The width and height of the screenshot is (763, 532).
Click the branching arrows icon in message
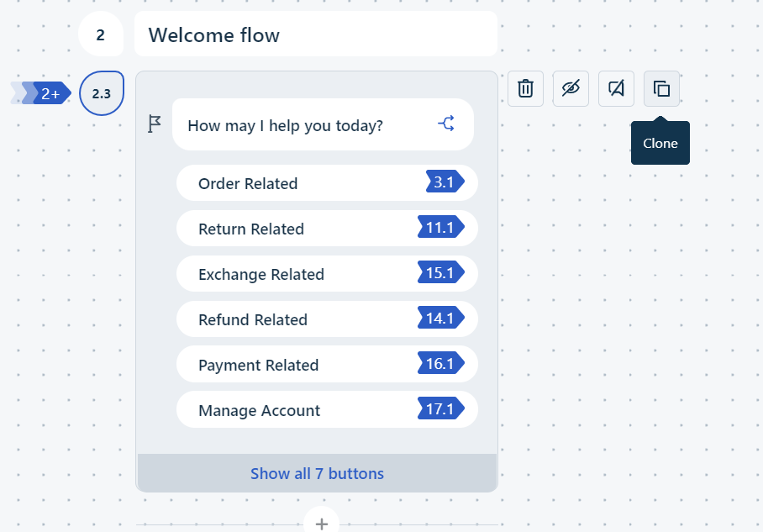click(x=446, y=124)
